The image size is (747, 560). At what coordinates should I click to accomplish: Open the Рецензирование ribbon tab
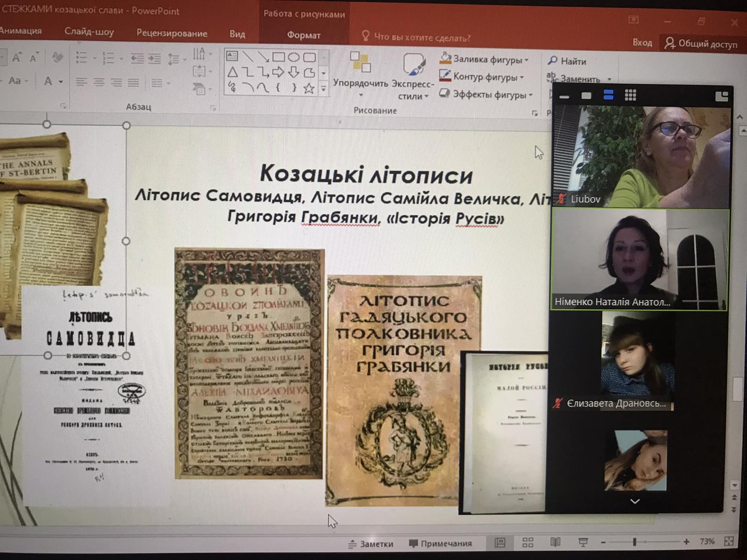[x=172, y=33]
